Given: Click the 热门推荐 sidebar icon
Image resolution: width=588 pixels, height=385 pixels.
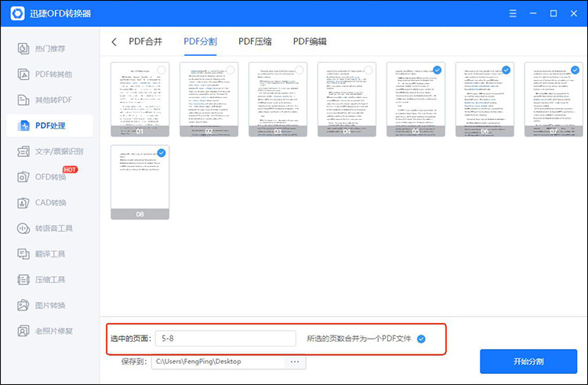Looking at the screenshot, I should click(24, 49).
